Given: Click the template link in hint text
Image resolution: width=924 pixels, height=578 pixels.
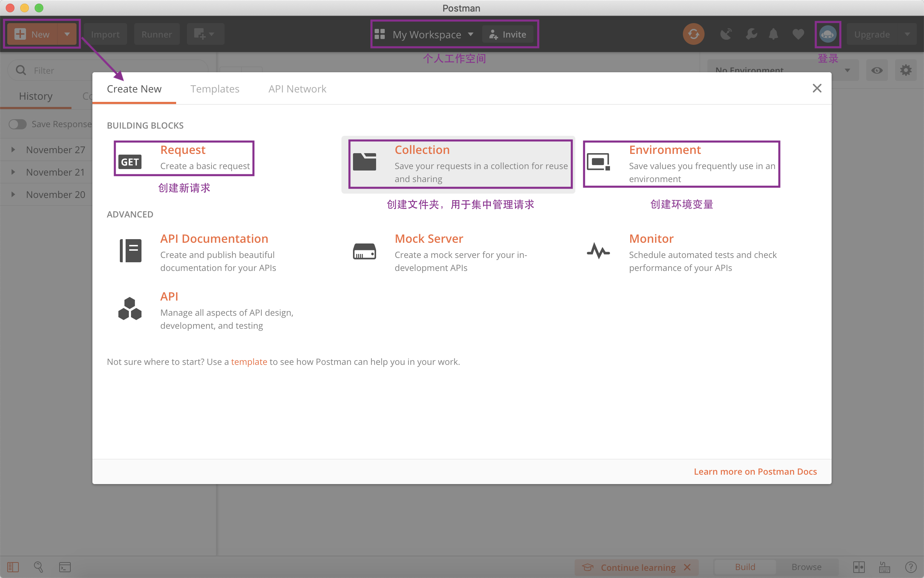Looking at the screenshot, I should (x=249, y=362).
